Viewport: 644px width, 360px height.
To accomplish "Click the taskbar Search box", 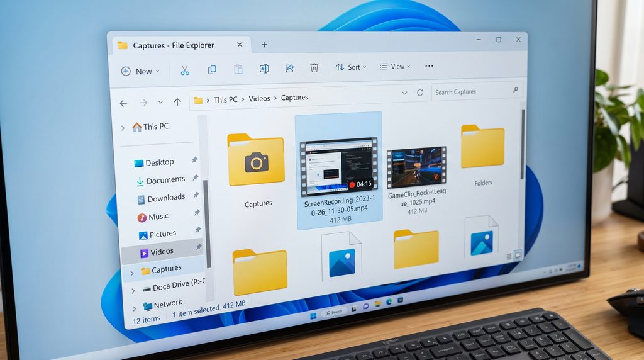I will point(334,312).
